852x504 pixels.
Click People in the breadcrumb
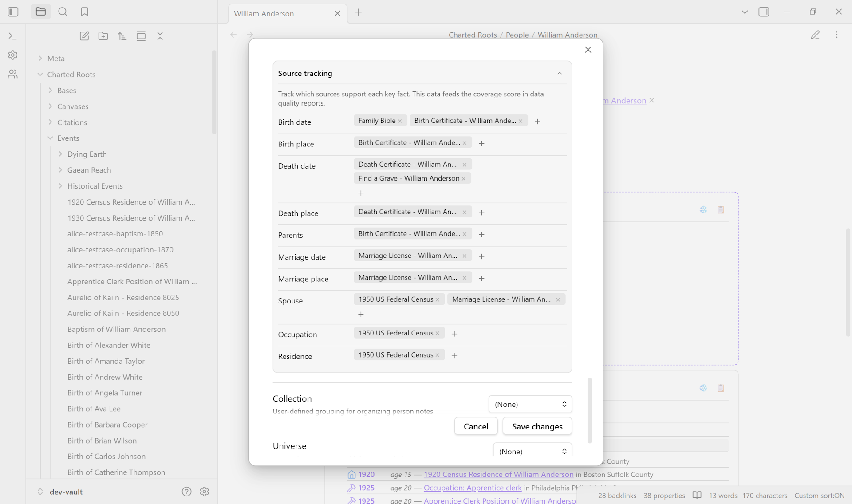click(517, 35)
